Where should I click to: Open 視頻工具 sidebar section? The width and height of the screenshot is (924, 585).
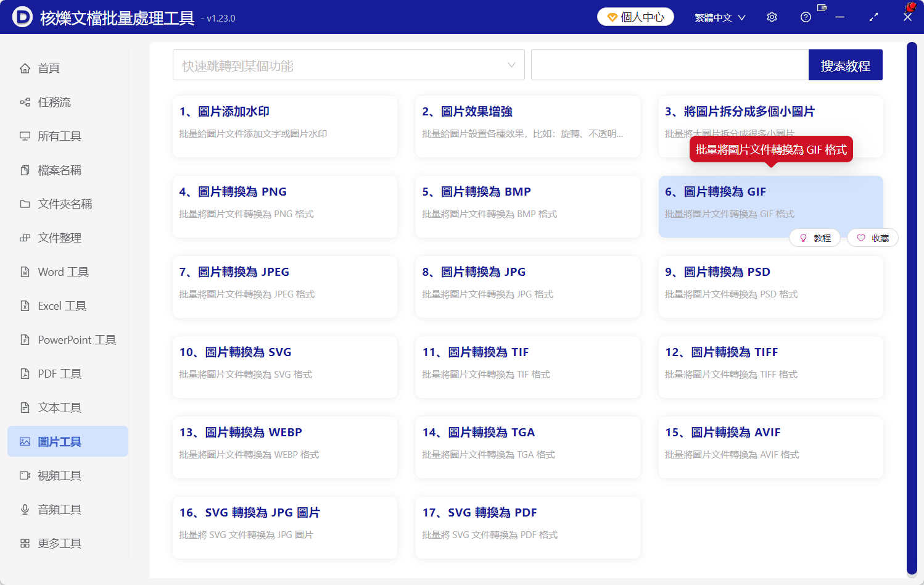(68, 475)
